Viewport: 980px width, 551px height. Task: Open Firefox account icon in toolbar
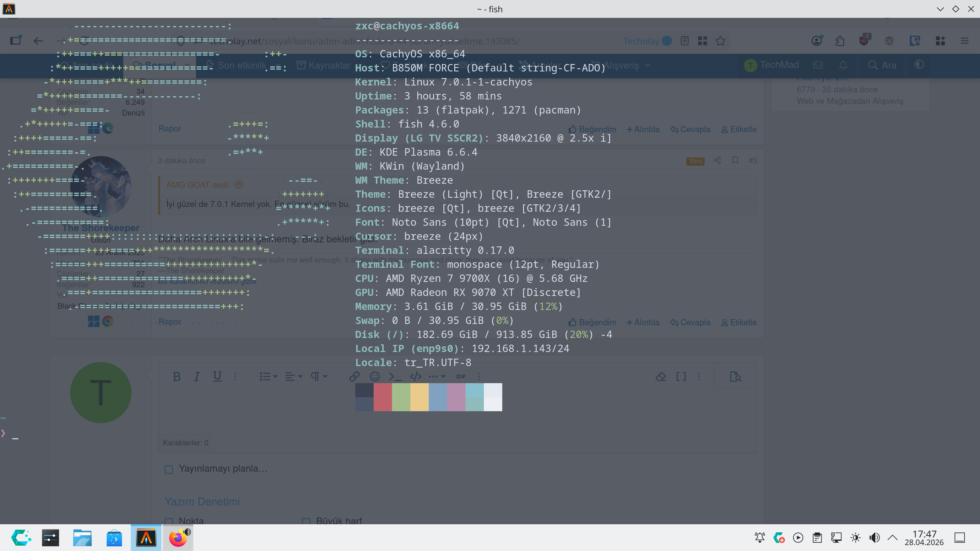[x=816, y=40]
